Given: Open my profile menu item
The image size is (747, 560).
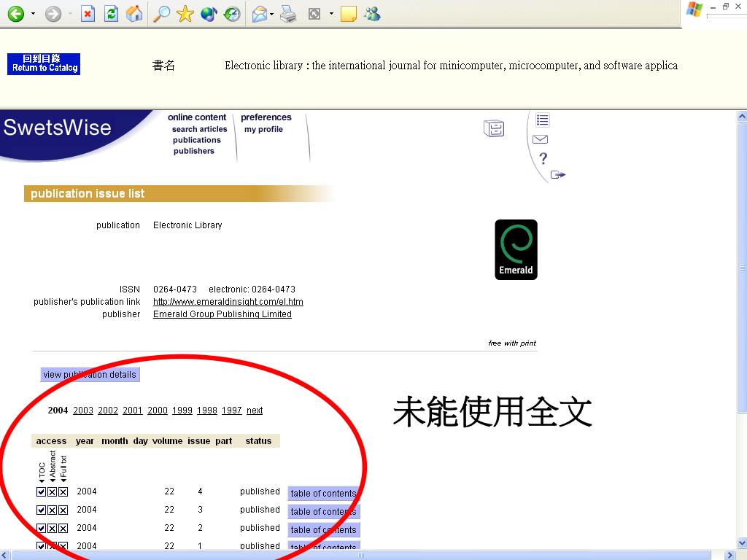Looking at the screenshot, I should point(263,129).
